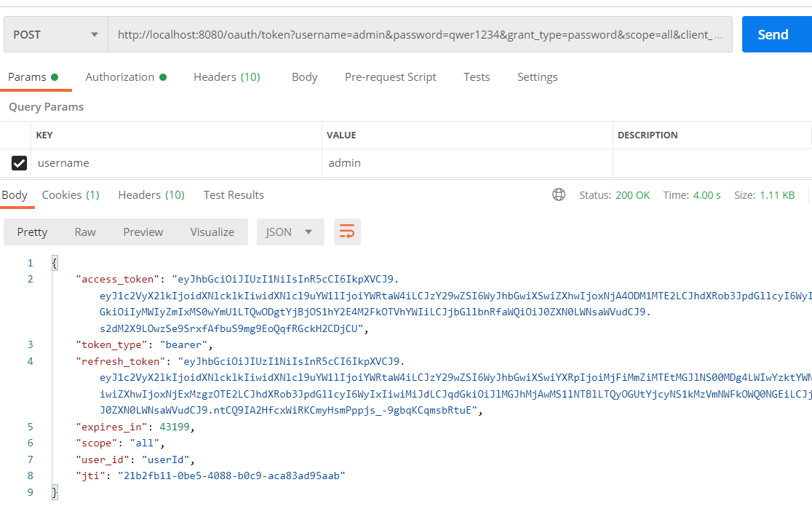Open the Authorization tab
The width and height of the screenshot is (812, 517).
pos(126,77)
